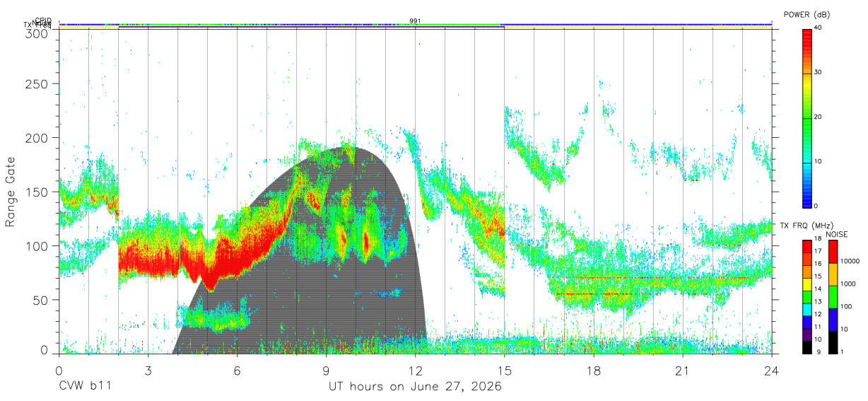Click the 'Range Gate' y-axis label

pyautogui.click(x=11, y=191)
